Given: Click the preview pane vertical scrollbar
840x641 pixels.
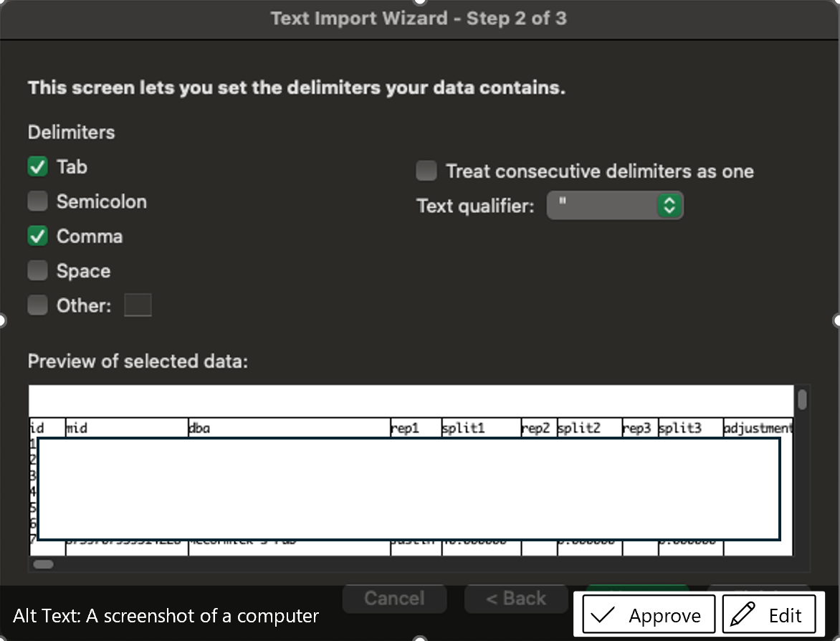Looking at the screenshot, I should click(802, 399).
